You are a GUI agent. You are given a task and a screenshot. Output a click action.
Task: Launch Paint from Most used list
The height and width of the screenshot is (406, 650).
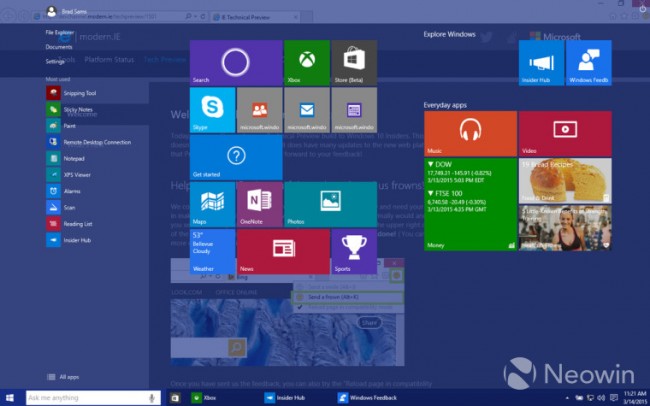coord(61,126)
